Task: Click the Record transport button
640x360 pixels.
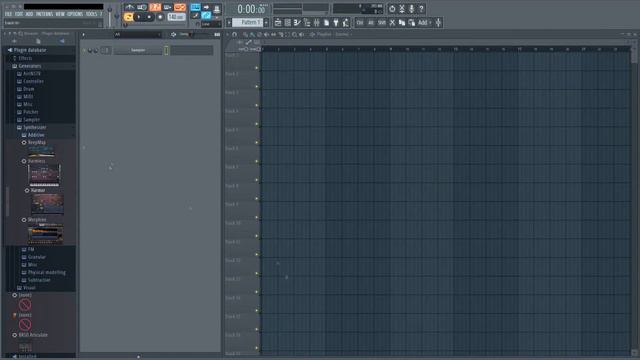Action: coord(160,17)
